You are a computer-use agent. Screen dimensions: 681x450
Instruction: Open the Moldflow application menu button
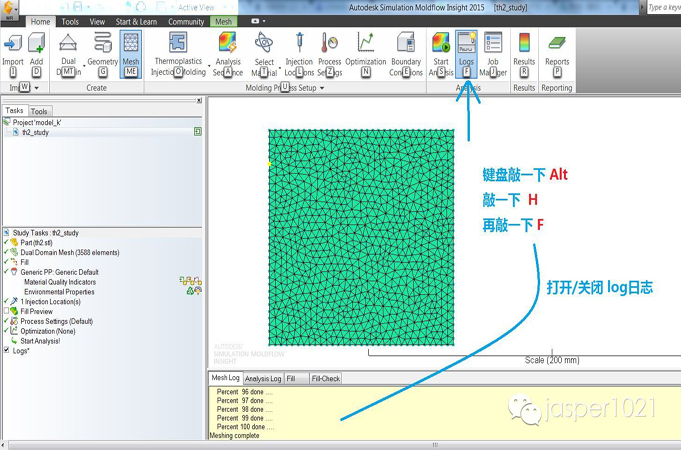(9, 10)
